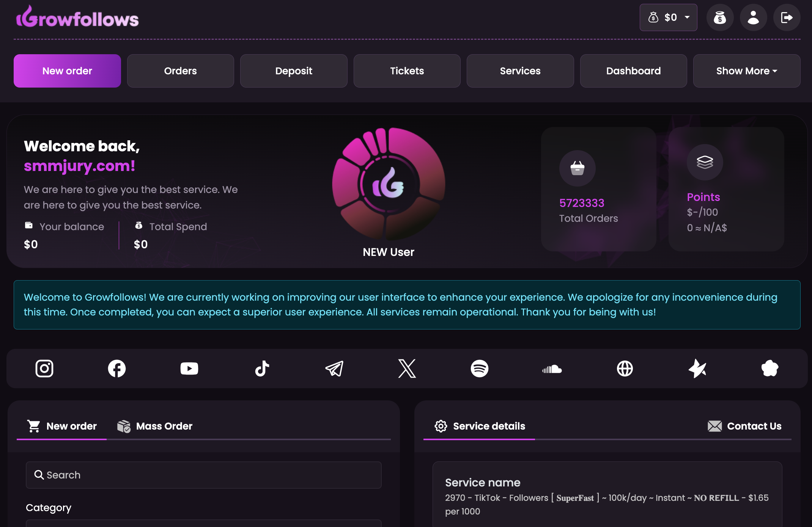This screenshot has width=812, height=527.
Task: Filter services by SoundCloud icon
Action: tap(552, 369)
